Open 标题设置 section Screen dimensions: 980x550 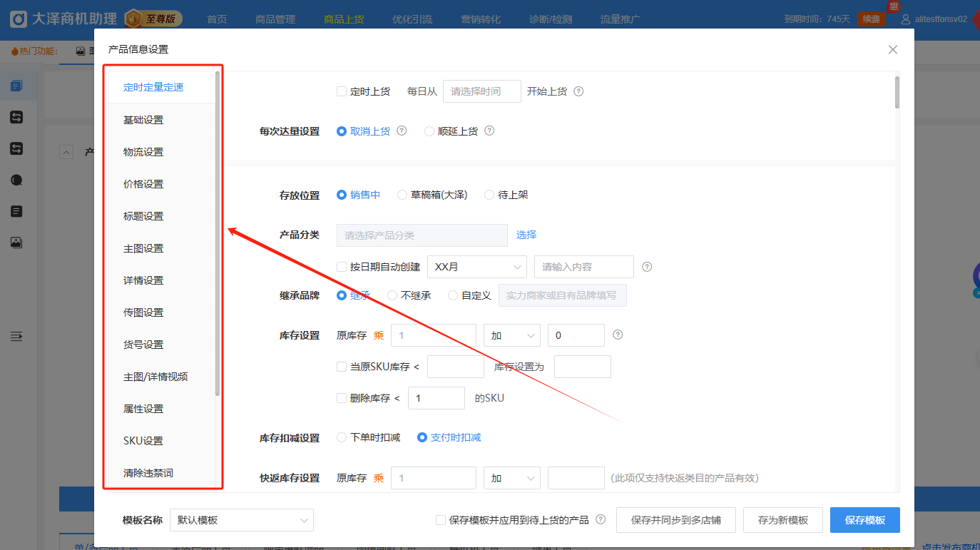pyautogui.click(x=143, y=216)
